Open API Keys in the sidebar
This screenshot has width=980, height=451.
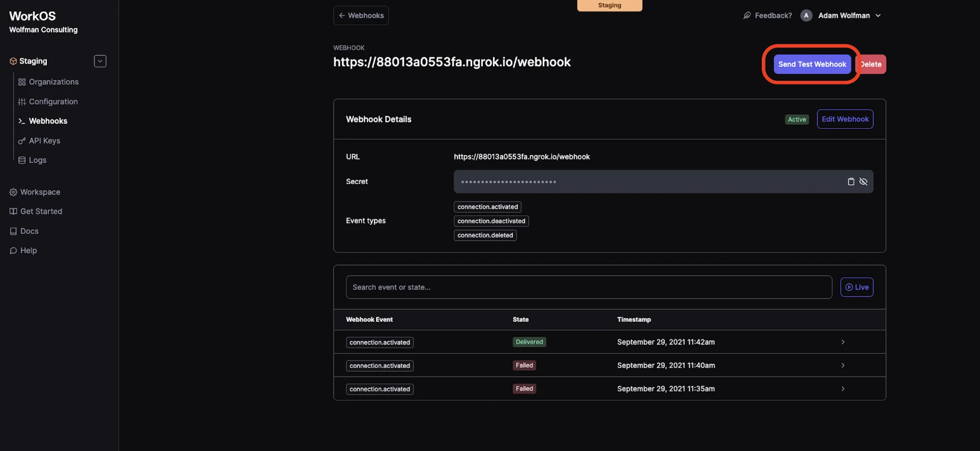click(x=45, y=141)
